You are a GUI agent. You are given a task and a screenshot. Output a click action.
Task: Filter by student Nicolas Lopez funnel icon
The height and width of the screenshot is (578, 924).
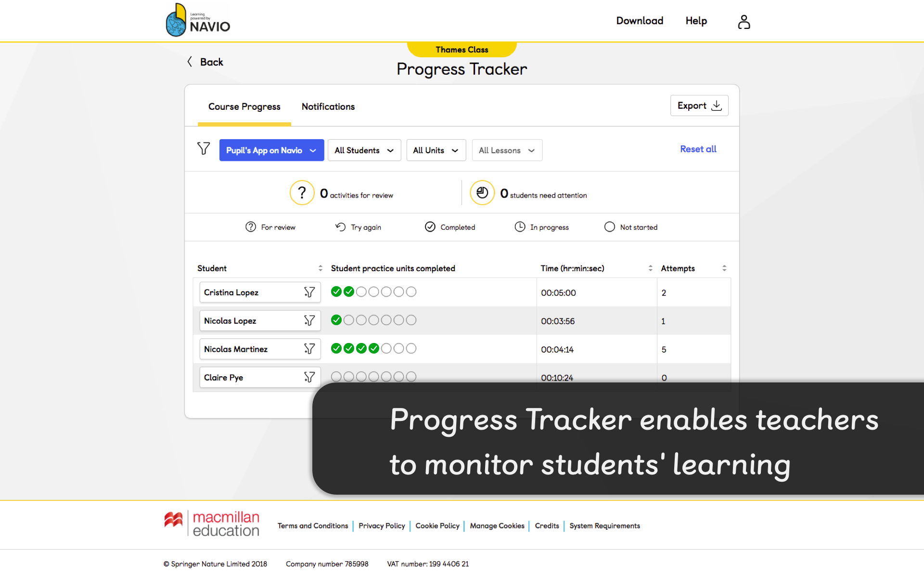tap(309, 321)
